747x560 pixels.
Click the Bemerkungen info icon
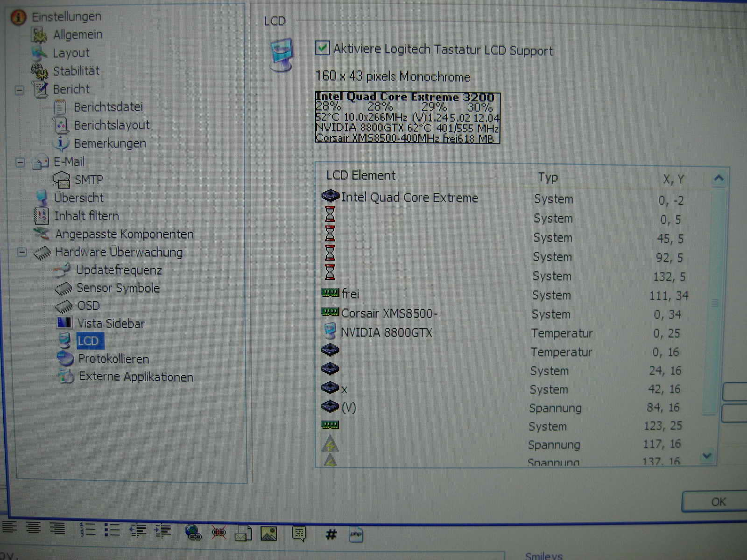tap(62, 143)
